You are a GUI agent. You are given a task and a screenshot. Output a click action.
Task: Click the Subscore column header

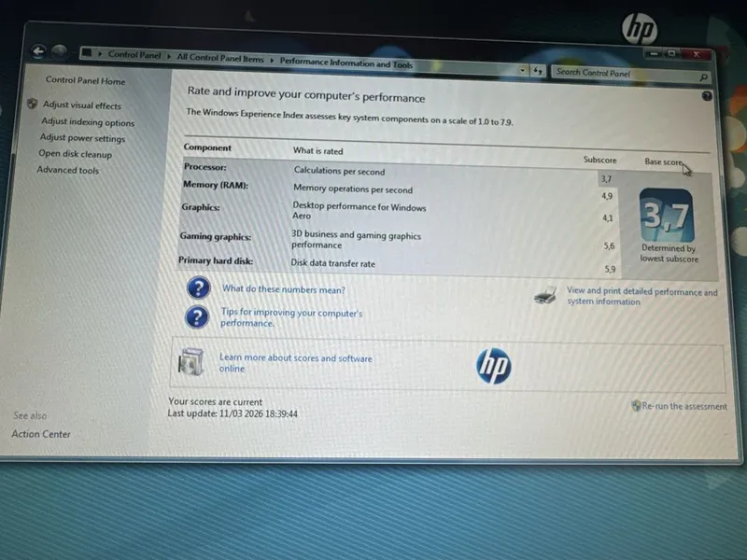click(599, 160)
